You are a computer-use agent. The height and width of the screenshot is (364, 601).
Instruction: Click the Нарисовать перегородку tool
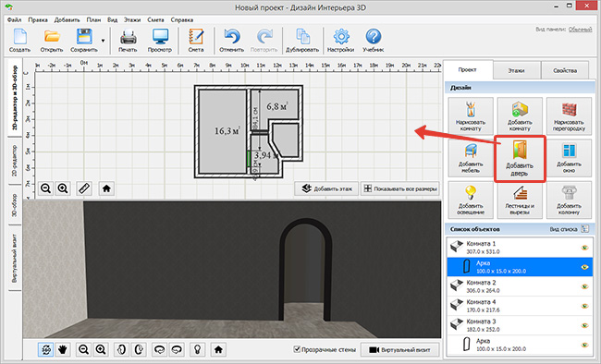click(x=569, y=115)
